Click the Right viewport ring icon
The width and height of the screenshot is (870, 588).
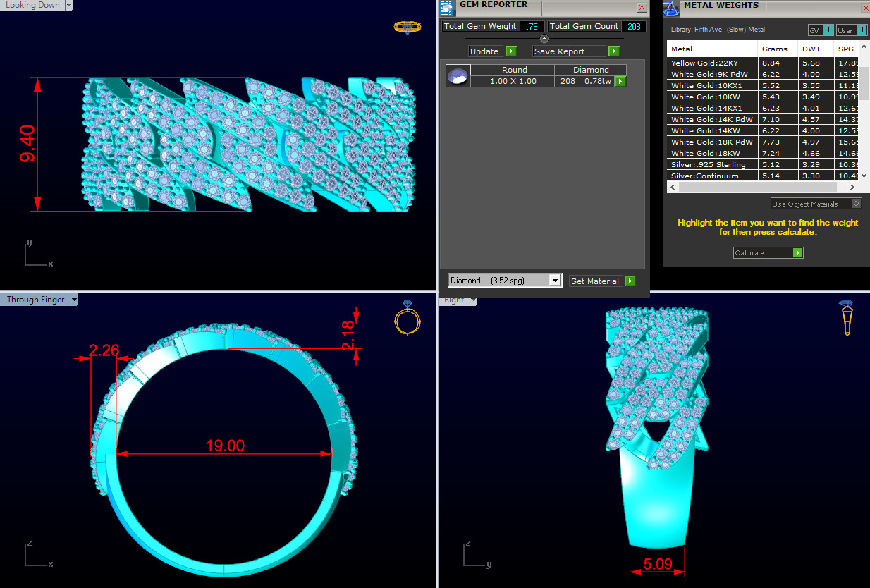click(x=846, y=318)
